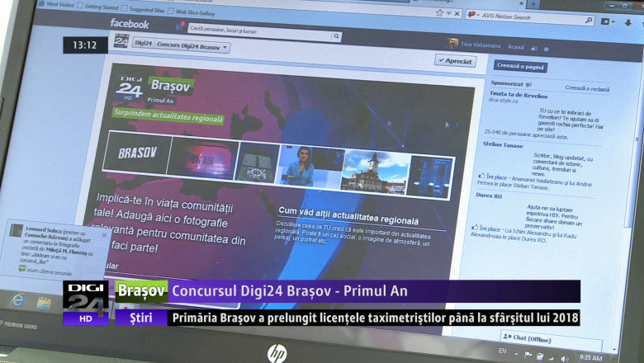Screen dimensions: 644x363
Task: Click the Digi24 page logo thumbnail
Action: coord(121,41)
